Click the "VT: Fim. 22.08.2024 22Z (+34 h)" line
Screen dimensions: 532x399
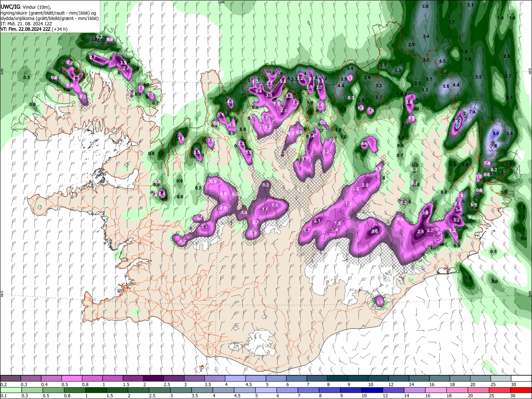(x=34, y=29)
